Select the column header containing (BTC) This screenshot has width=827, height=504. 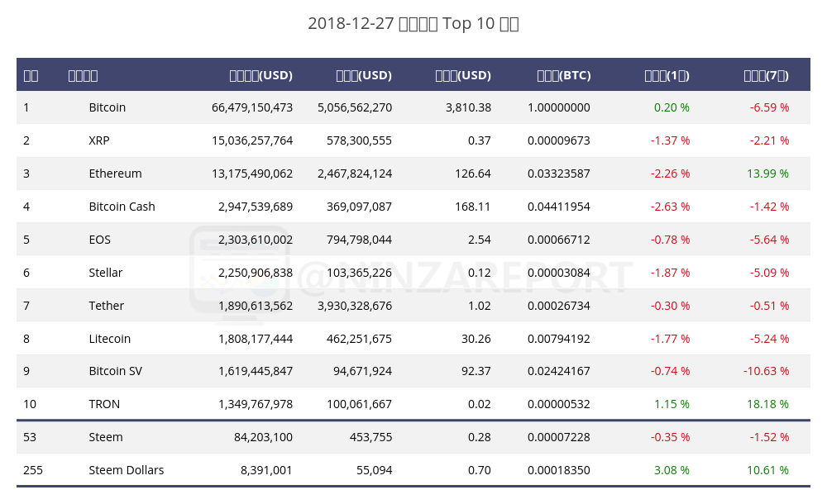click(564, 75)
